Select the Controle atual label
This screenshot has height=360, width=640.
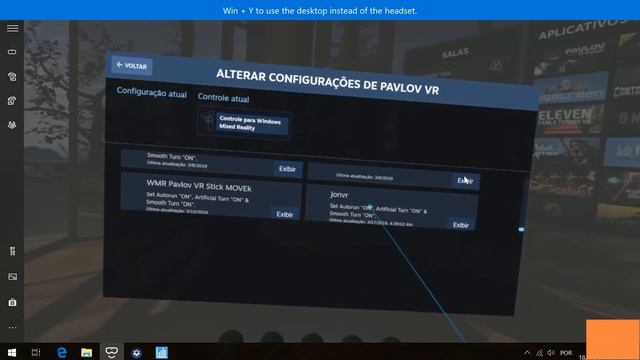coord(223,98)
